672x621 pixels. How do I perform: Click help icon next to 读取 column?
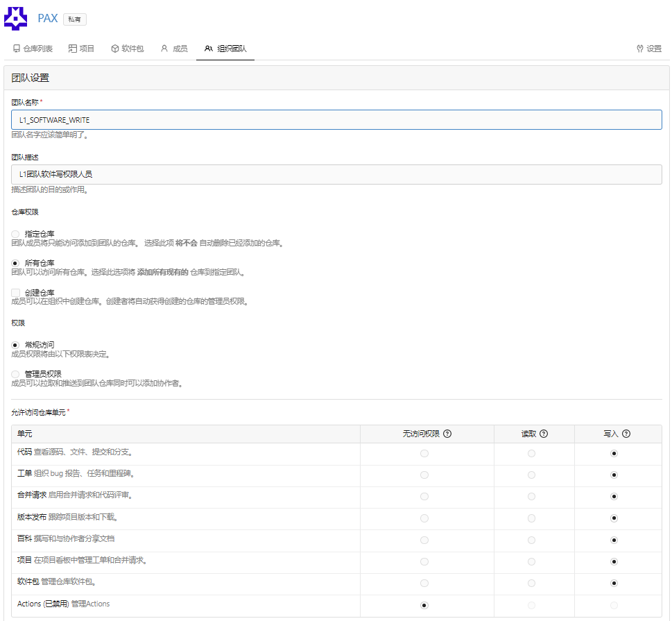click(544, 434)
